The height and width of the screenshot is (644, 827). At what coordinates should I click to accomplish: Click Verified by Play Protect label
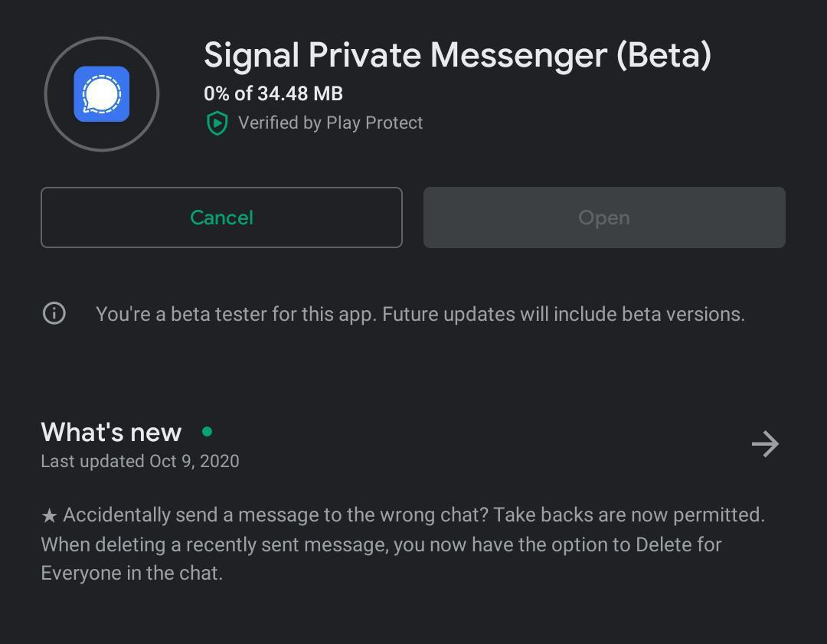pos(331,123)
